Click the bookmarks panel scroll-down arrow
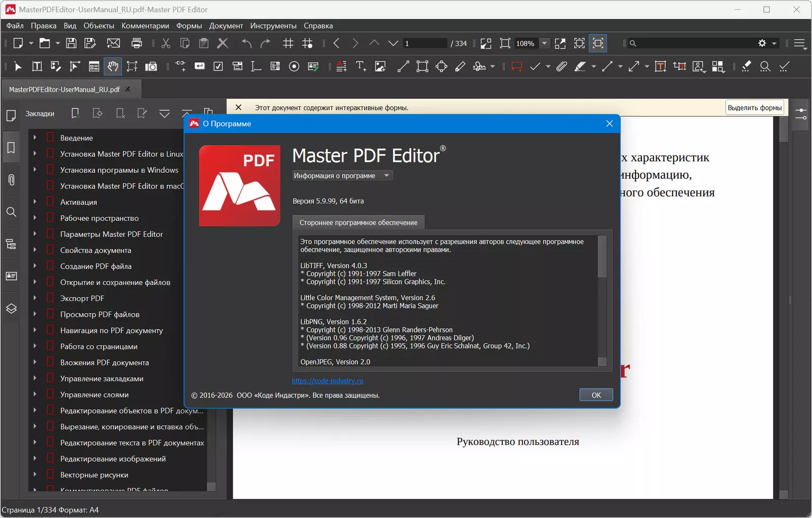The width and height of the screenshot is (812, 518). [x=212, y=487]
